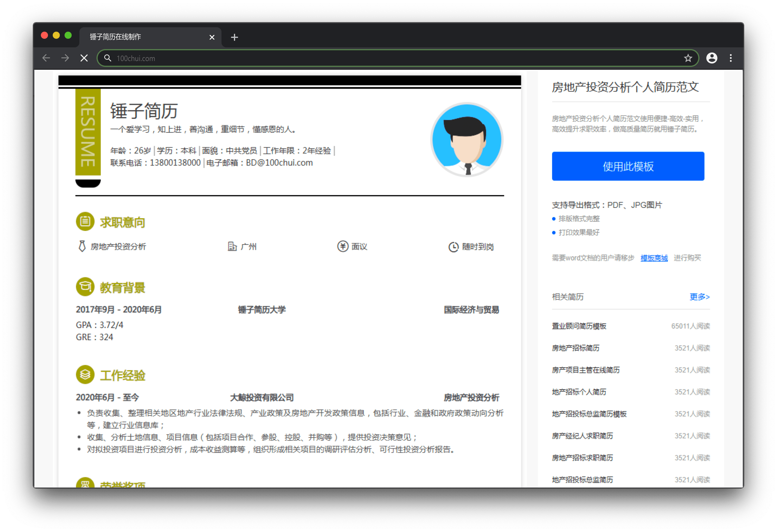
Task: Select the 锤子简历在线制作 tab
Action: pos(150,37)
